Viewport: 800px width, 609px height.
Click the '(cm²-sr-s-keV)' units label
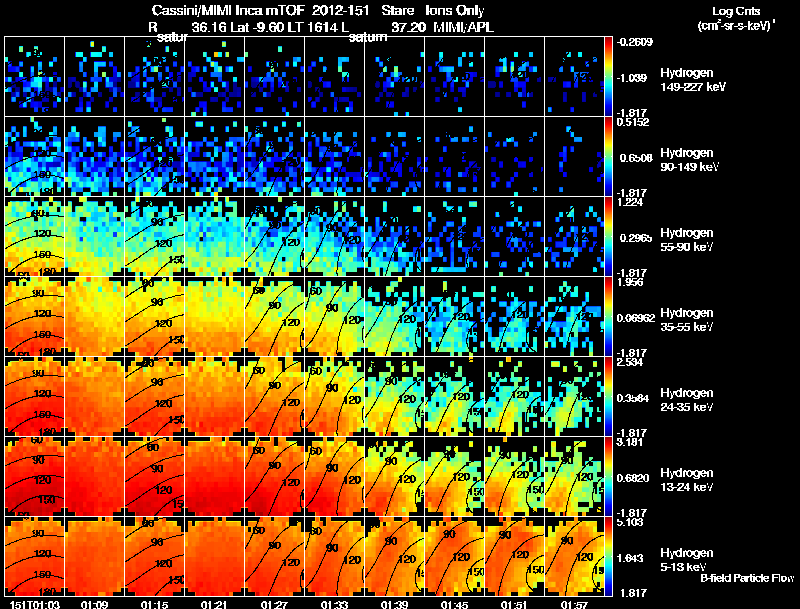pyautogui.click(x=737, y=25)
